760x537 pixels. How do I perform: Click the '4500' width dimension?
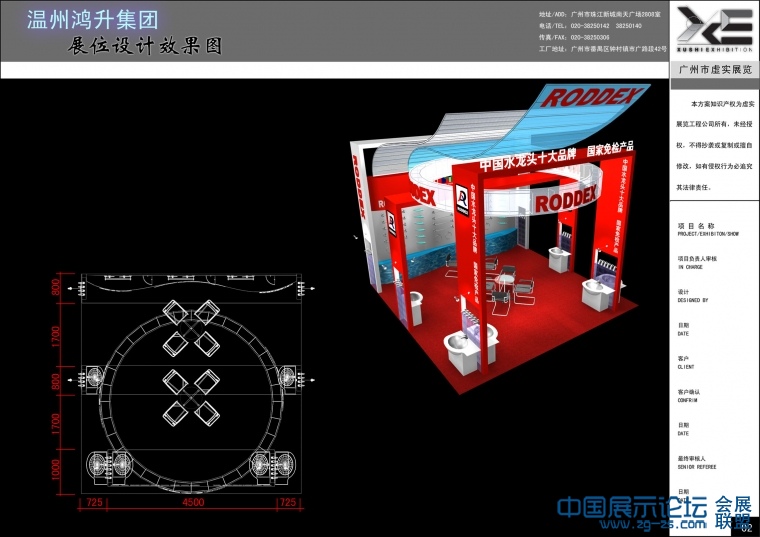(x=193, y=502)
